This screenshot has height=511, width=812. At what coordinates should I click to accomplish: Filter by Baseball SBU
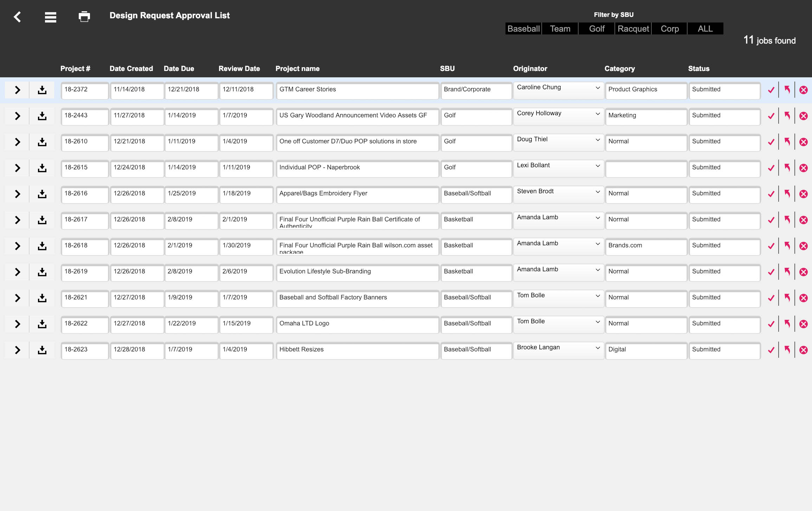pyautogui.click(x=523, y=29)
